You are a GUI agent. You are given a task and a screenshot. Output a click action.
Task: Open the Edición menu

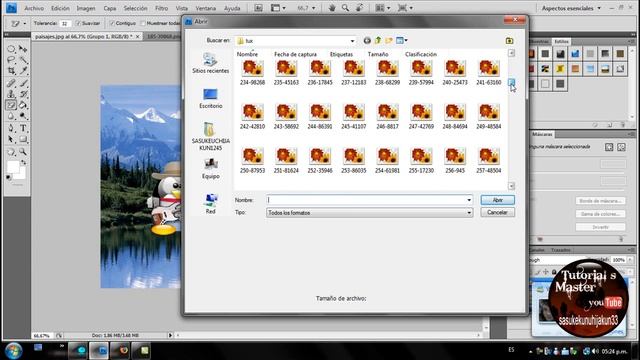[x=60, y=8]
